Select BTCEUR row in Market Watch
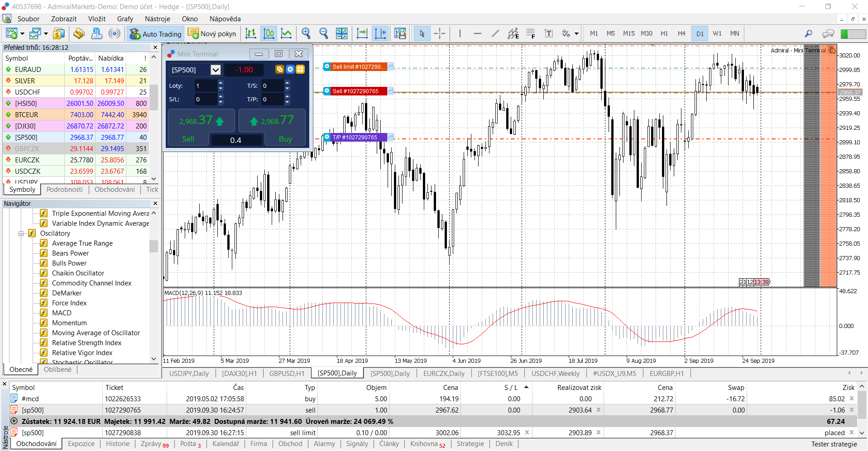The width and height of the screenshot is (868, 451). click(76, 114)
